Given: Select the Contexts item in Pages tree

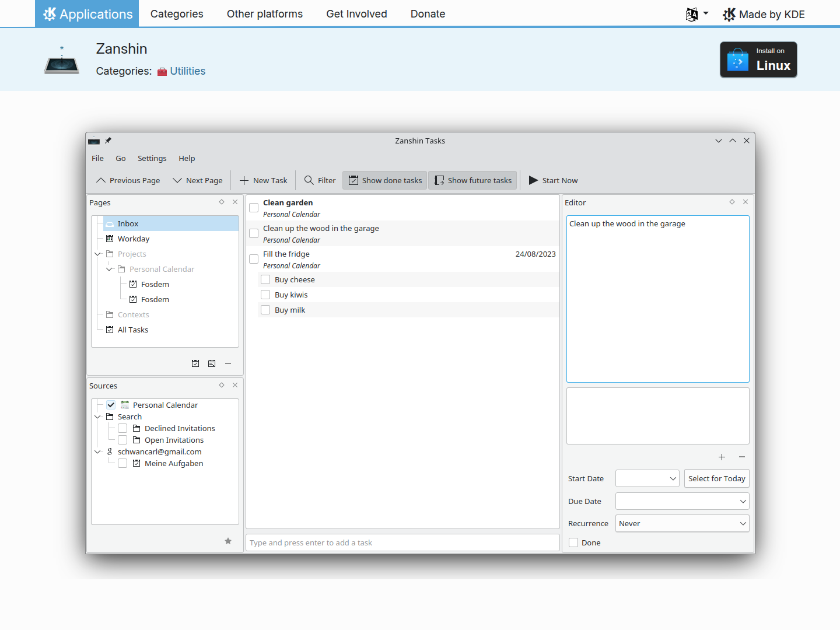Looking at the screenshot, I should pyautogui.click(x=133, y=314).
